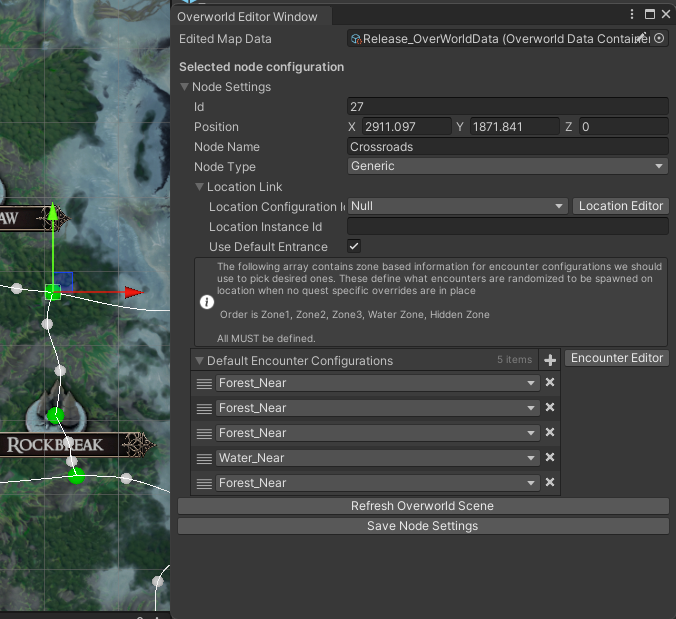Remove the last Forest_Near encounter entry
The width and height of the screenshot is (676, 619).
tap(550, 482)
